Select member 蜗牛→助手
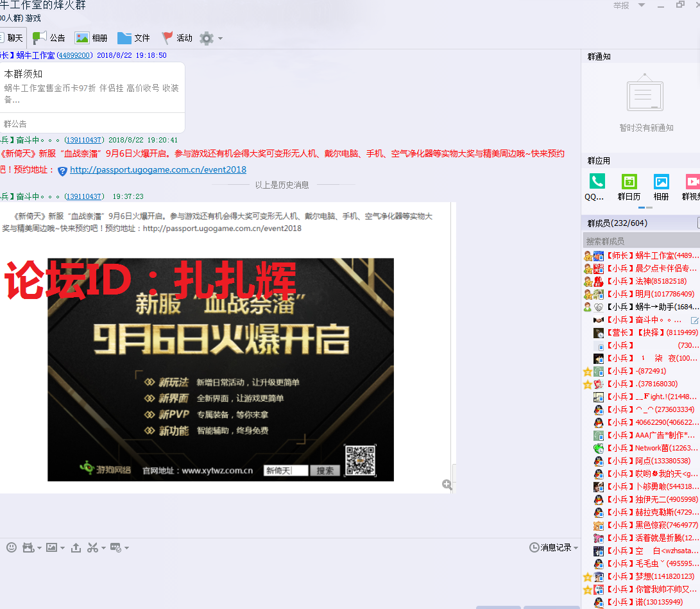Screen dimensions: 700x609 pyautogui.click(x=641, y=307)
